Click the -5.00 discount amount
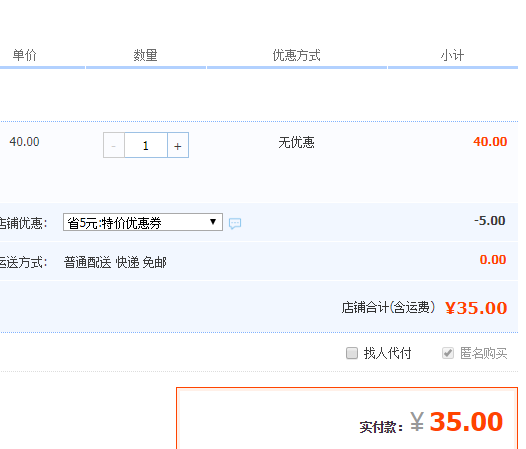The height and width of the screenshot is (449, 526). (x=489, y=221)
